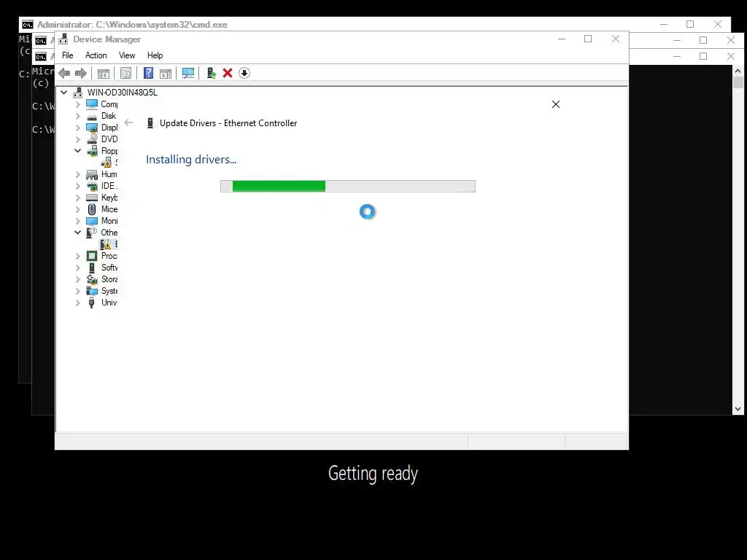Image resolution: width=747 pixels, height=560 pixels.
Task: Select the IDE controllers category icon
Action: (93, 186)
